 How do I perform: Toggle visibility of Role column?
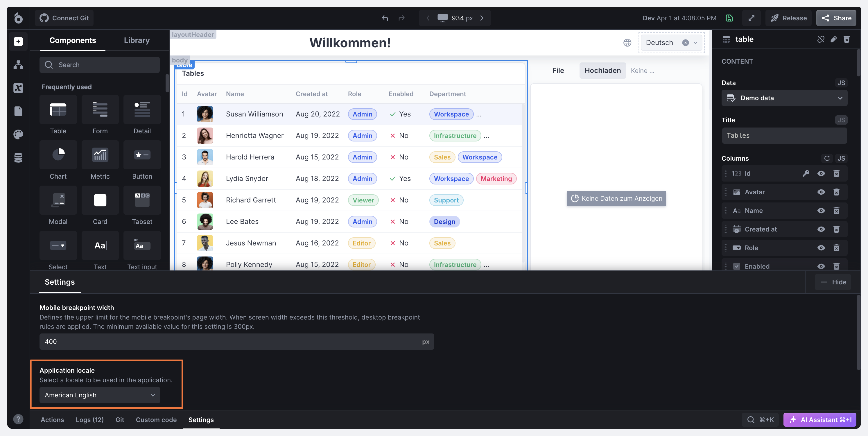(821, 248)
